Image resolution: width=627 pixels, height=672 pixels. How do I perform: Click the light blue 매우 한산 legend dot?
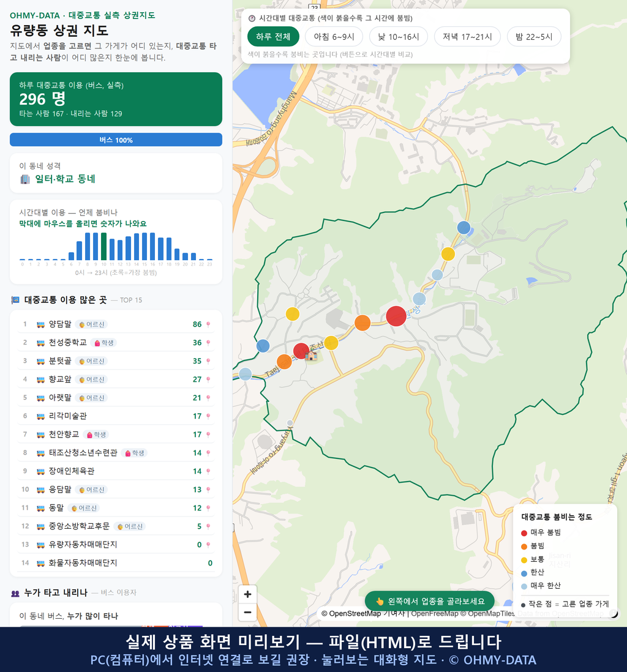coord(524,586)
